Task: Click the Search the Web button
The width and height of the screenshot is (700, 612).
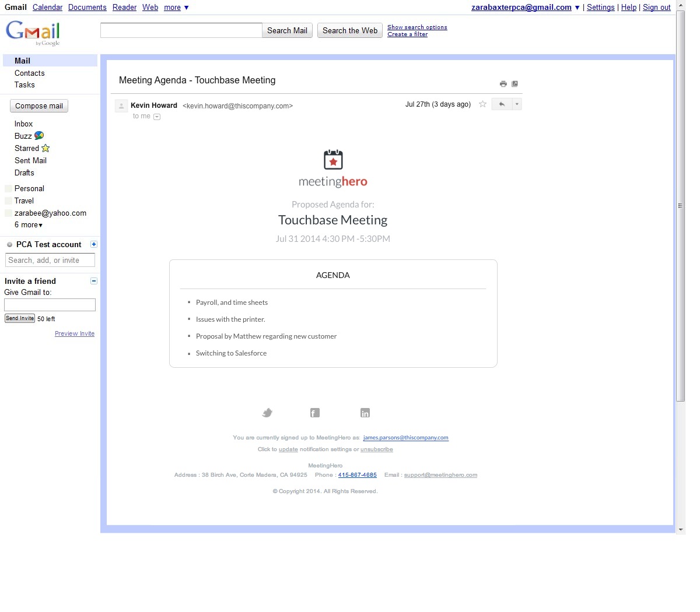Action: pos(350,31)
